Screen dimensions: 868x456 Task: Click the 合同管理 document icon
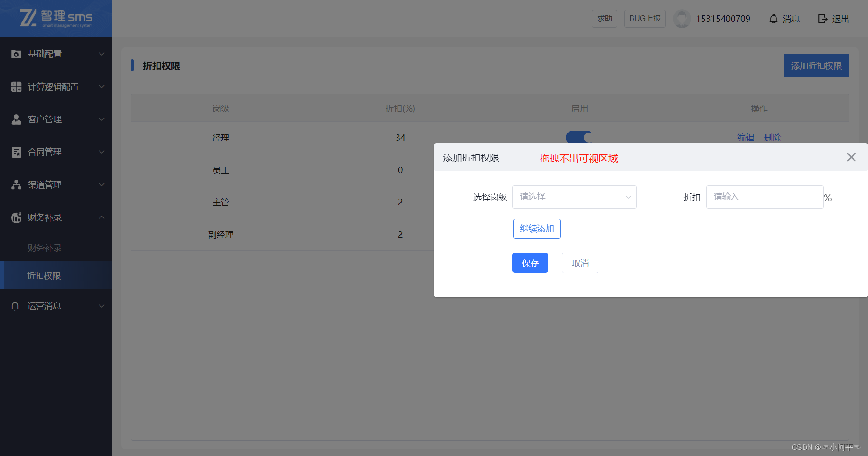(16, 152)
